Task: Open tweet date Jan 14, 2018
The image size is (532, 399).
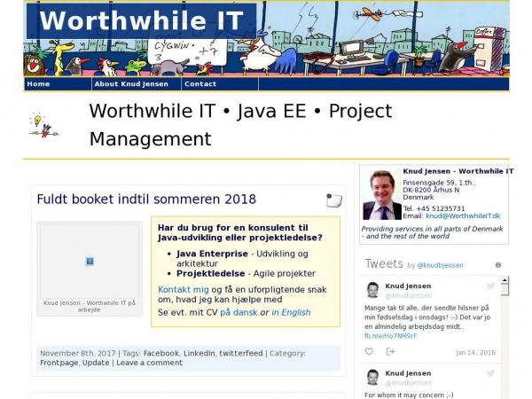Action: coord(475,353)
